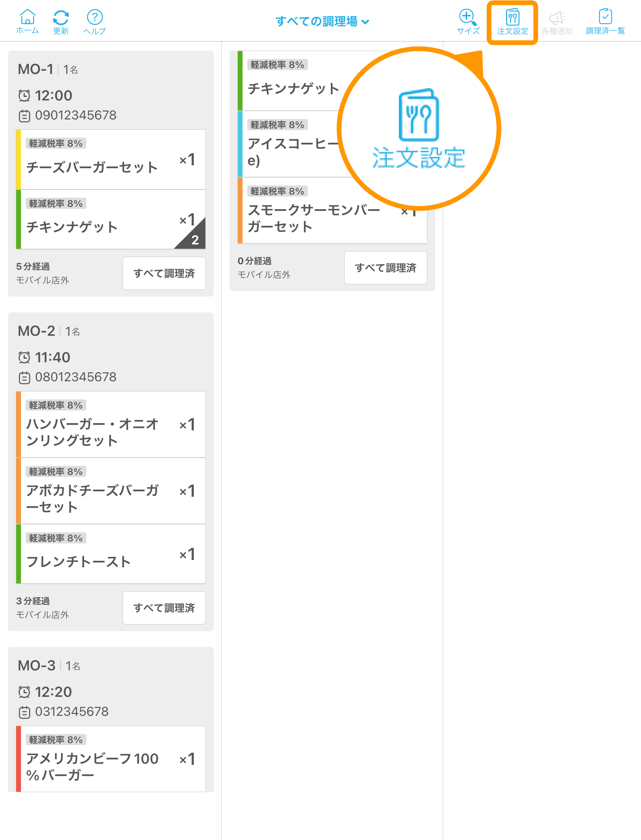This screenshot has height=840, width=641.
Task: Tap the 12:20 pickup time
Action: coord(53,692)
